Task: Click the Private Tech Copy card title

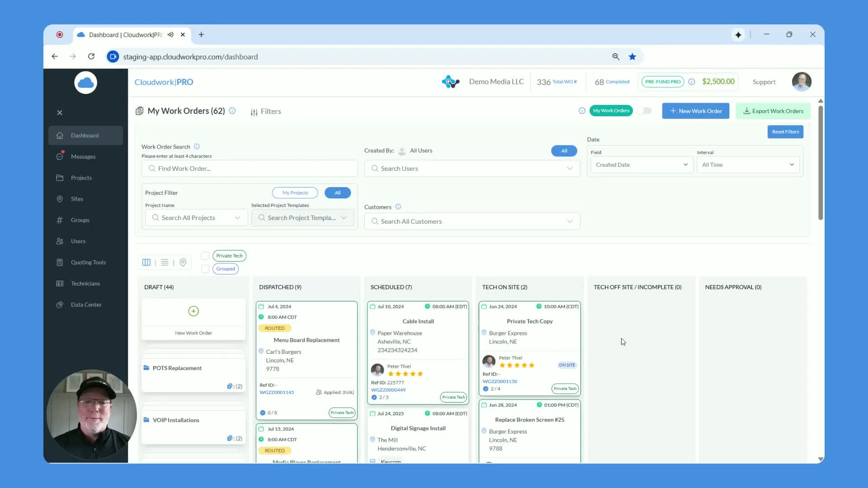Action: [530, 321]
